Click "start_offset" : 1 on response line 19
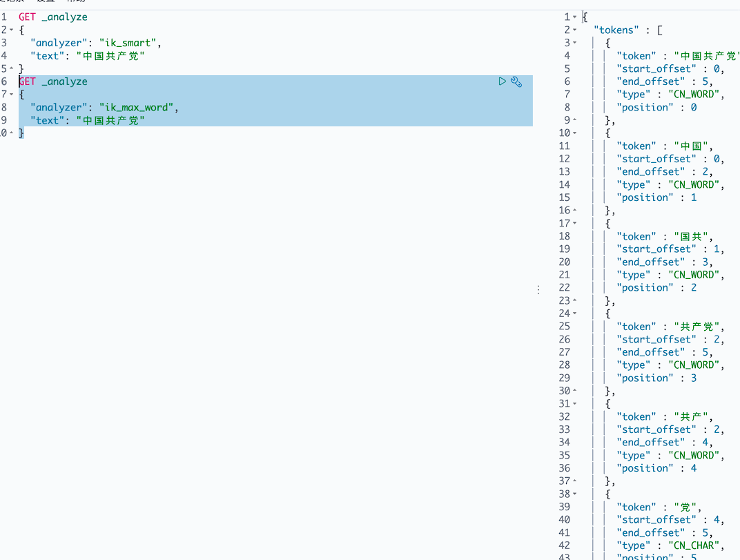 click(670, 249)
